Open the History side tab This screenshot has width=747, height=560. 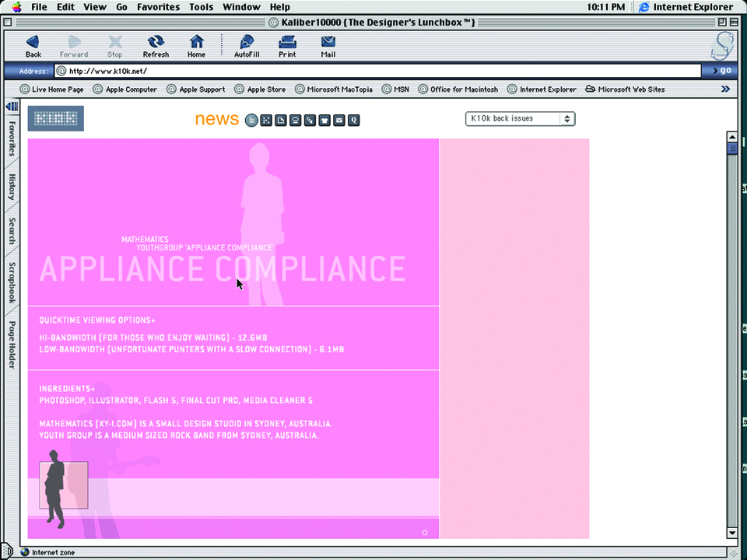[x=12, y=187]
